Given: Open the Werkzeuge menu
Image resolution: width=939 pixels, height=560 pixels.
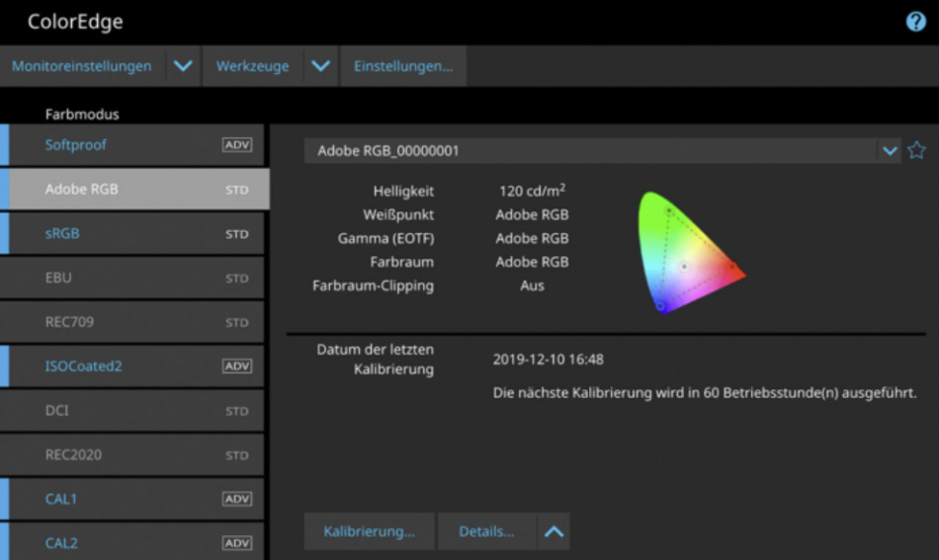Looking at the screenshot, I should 252,66.
